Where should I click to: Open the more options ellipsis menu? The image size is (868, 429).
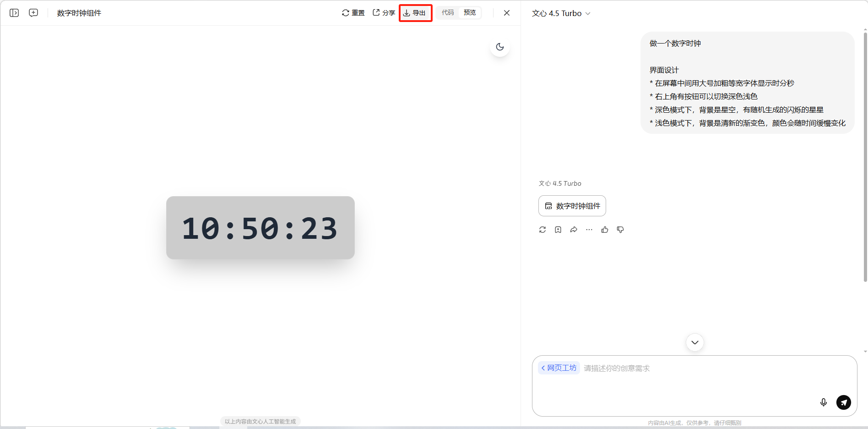point(589,230)
